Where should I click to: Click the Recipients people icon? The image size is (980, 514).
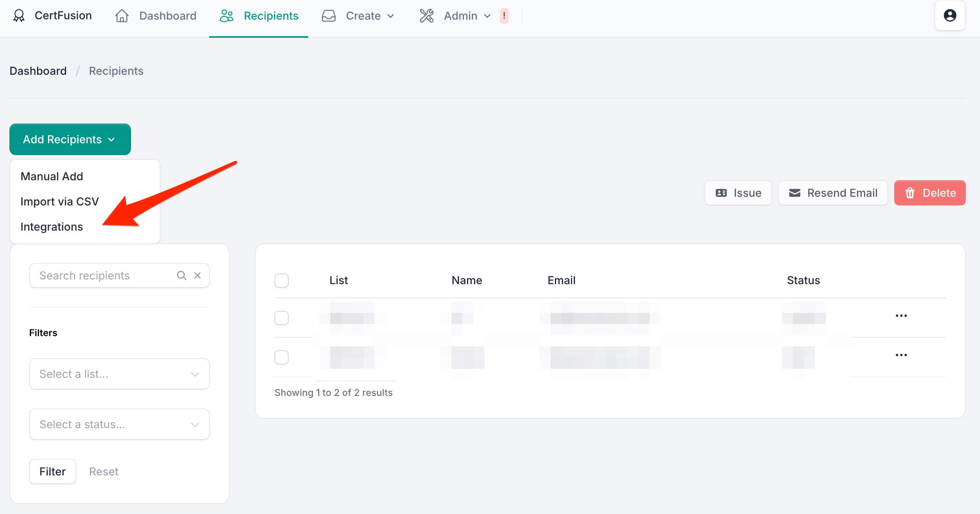point(227,16)
